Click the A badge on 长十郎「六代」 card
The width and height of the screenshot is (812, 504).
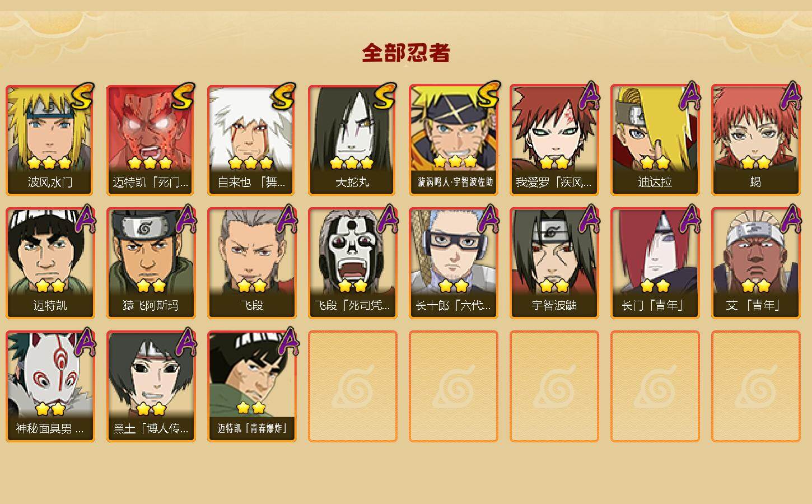488,219
